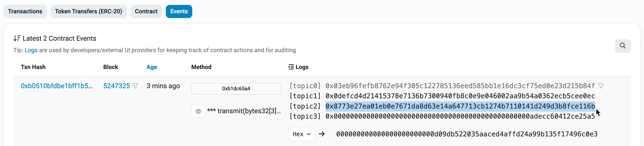Switch to the Transactions tab
The image size is (644, 146).
tap(25, 11)
